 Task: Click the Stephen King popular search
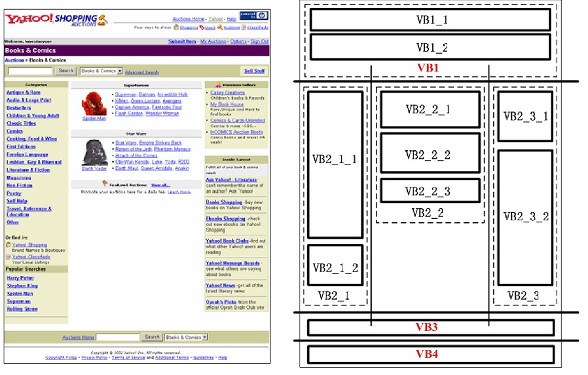22,286
